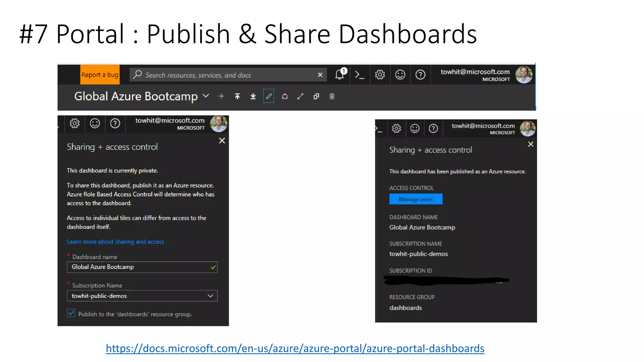Click towhit@microsoft.com account in top bar
The image size is (644, 362).
[475, 72]
